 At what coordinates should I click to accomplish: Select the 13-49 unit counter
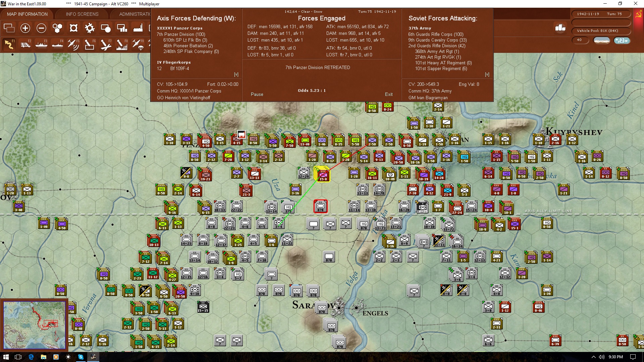(x=305, y=140)
